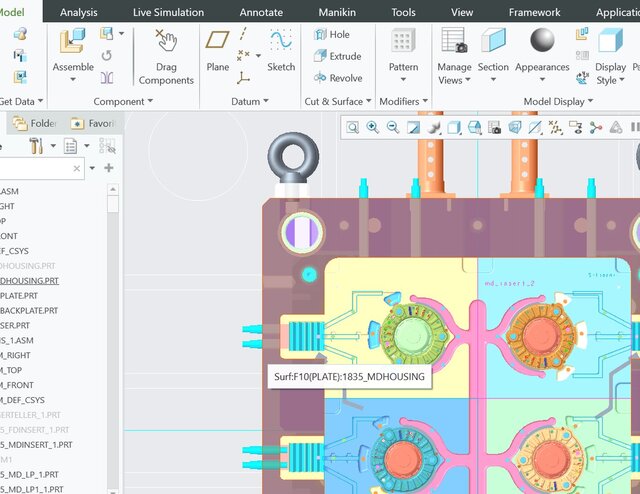The width and height of the screenshot is (640, 494).
Task: Click Zoom Out in graphics toolbar
Action: click(393, 128)
